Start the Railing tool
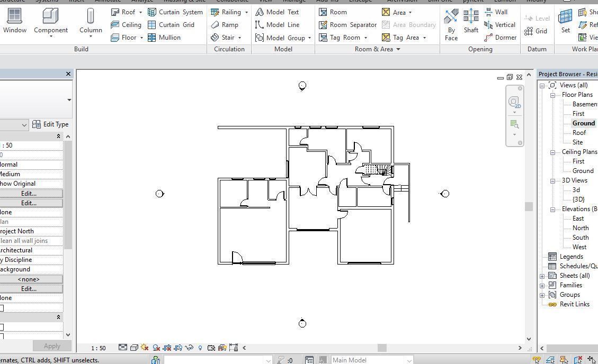Image resolution: width=598 pixels, height=364 pixels. (x=226, y=12)
